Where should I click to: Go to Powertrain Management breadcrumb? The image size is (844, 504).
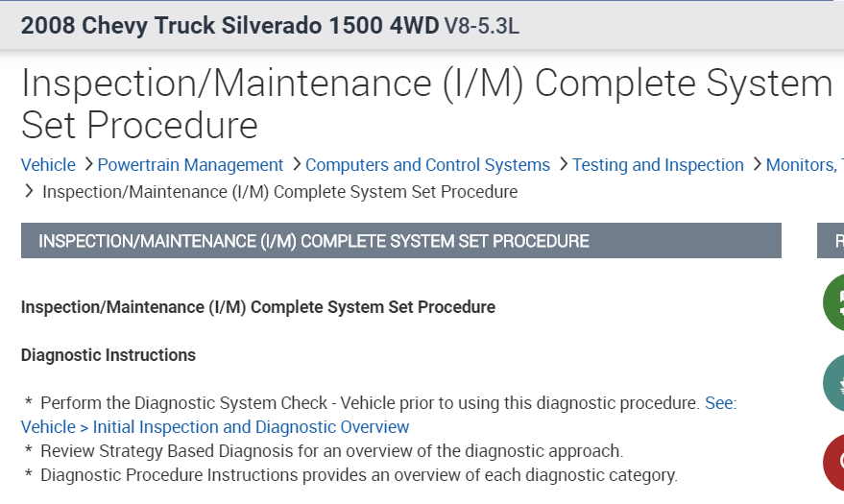(x=190, y=165)
